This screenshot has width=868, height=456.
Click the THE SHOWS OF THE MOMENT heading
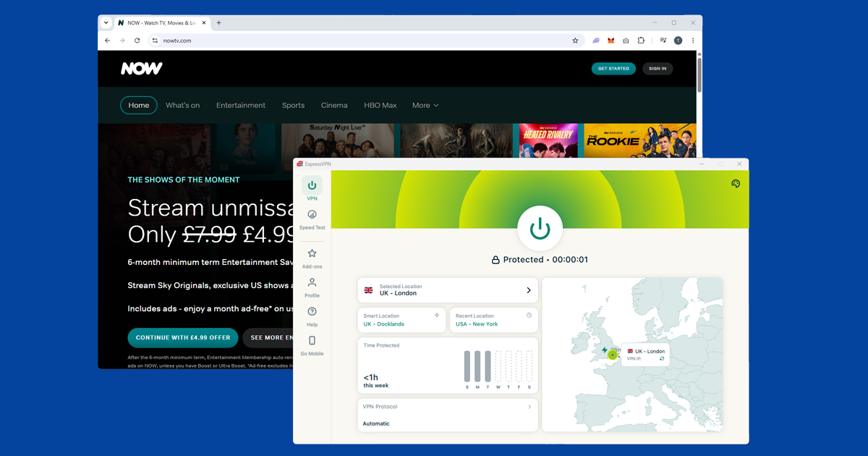[x=184, y=180]
